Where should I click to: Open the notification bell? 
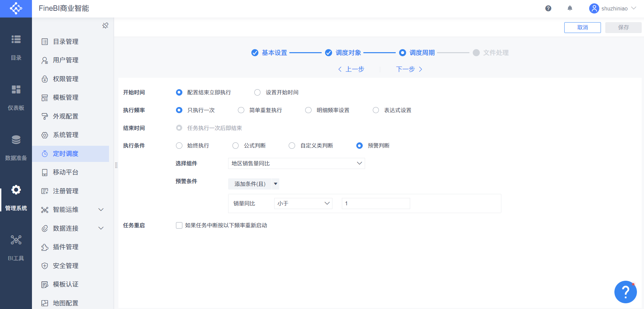pyautogui.click(x=570, y=8)
